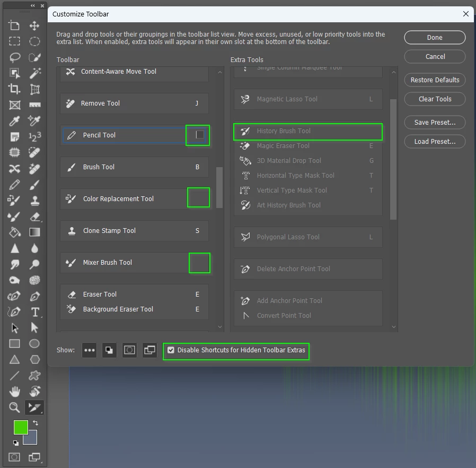Select Brush Tool in the Toolbar list
Screen dimensions: 476x468
coord(134,167)
